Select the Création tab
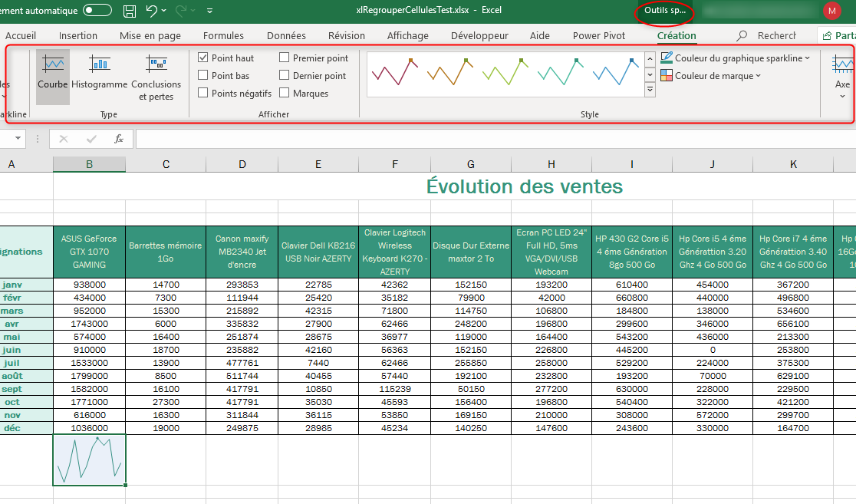The width and height of the screenshot is (856, 504). 677,35
